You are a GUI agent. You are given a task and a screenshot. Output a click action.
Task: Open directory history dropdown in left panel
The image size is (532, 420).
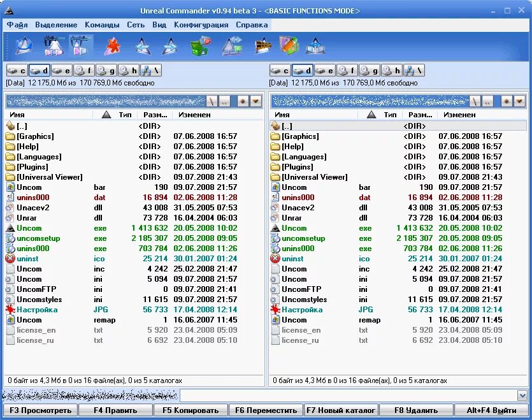[256, 101]
